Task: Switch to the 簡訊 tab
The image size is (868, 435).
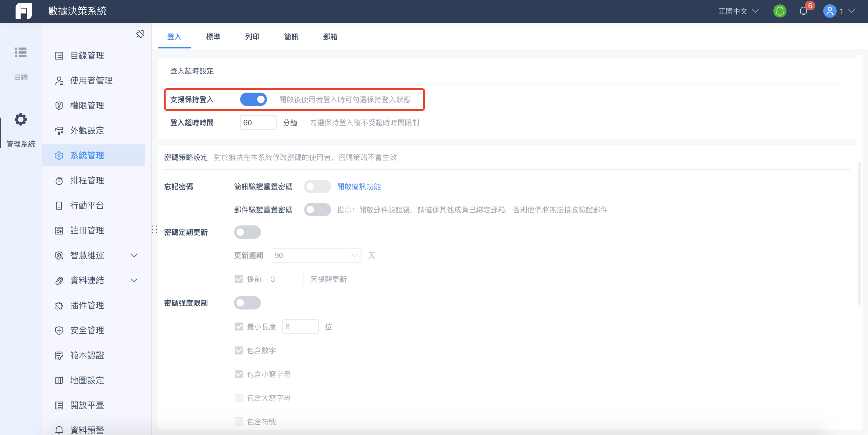Action: tap(291, 37)
